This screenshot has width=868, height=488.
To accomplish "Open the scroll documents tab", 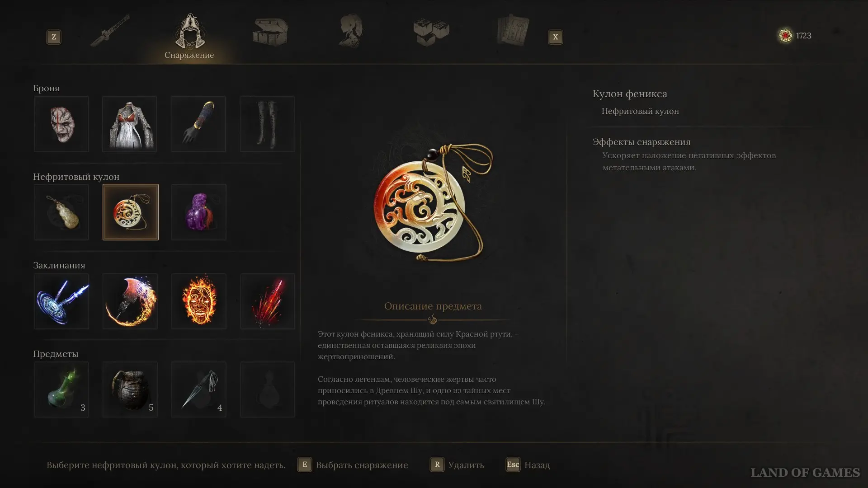I will tap(513, 30).
